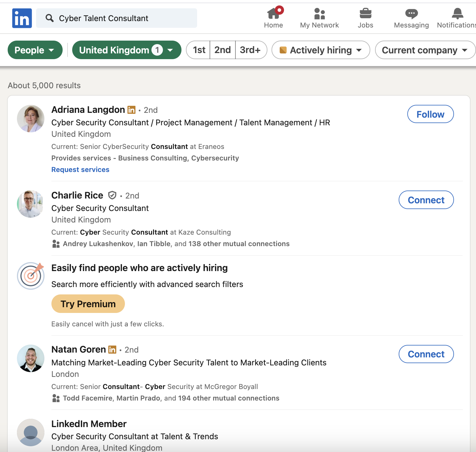Screen dimensions: 476x452
Task: Click the search magnifier icon
Action: tap(50, 18)
